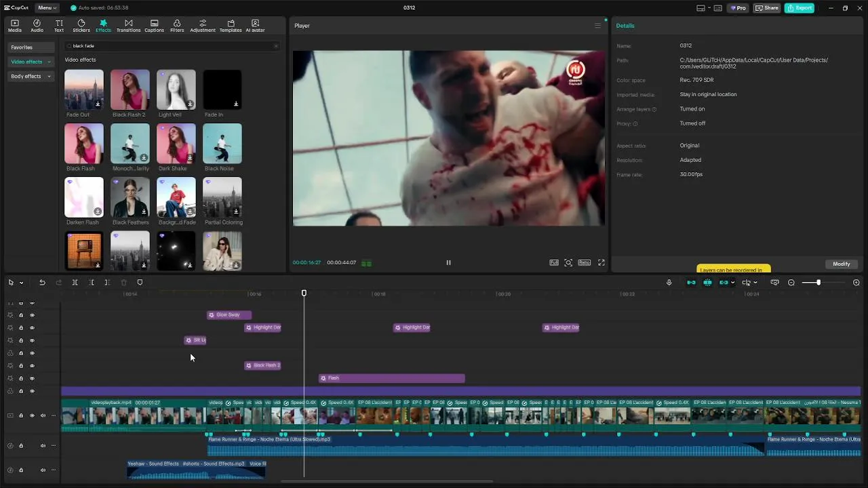Click Modify in the Details panel
This screenshot has height=488, width=868.
[x=842, y=264]
